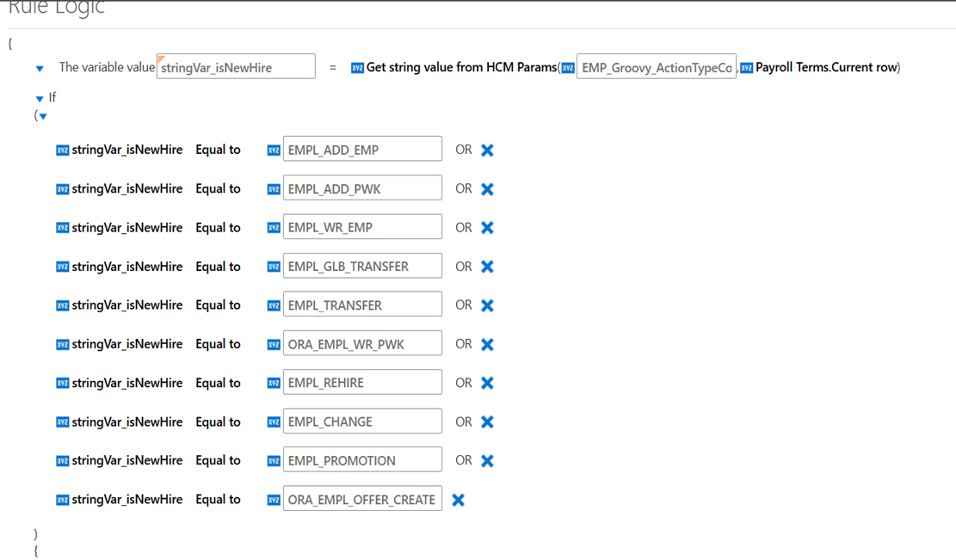Change OR operator on EMPL_GLB_TRANSFER row
Viewport: 956px width, 560px height.
(463, 267)
